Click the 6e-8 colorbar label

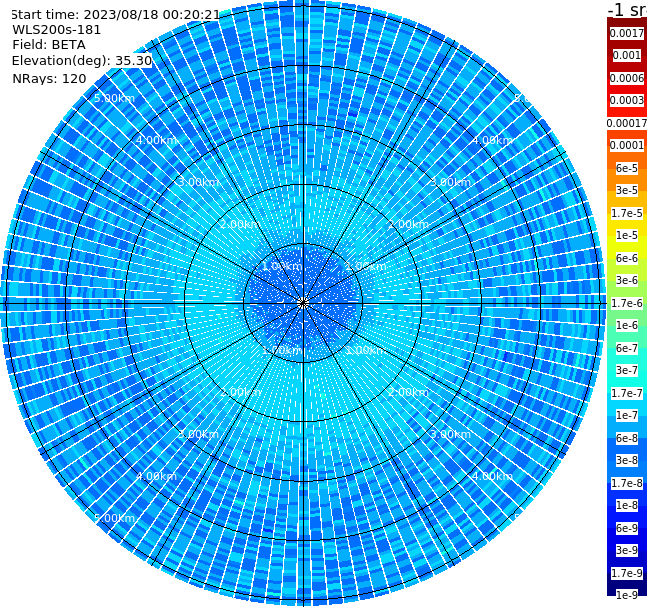point(627,438)
